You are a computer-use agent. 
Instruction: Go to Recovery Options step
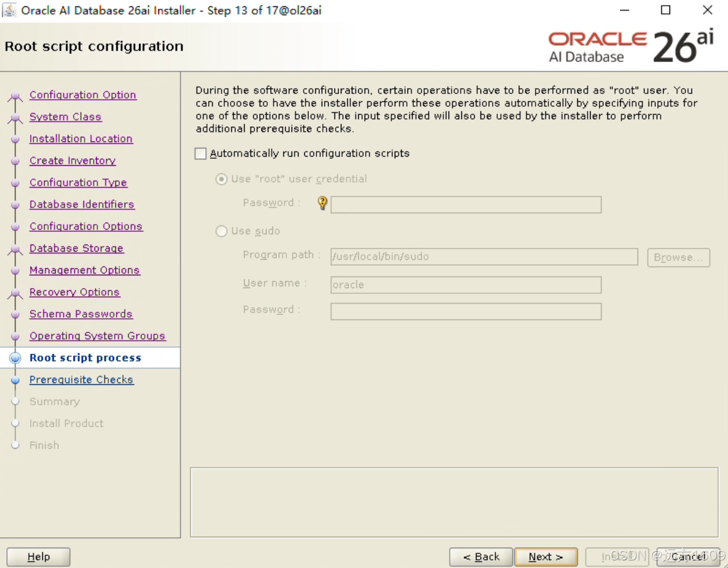75,292
